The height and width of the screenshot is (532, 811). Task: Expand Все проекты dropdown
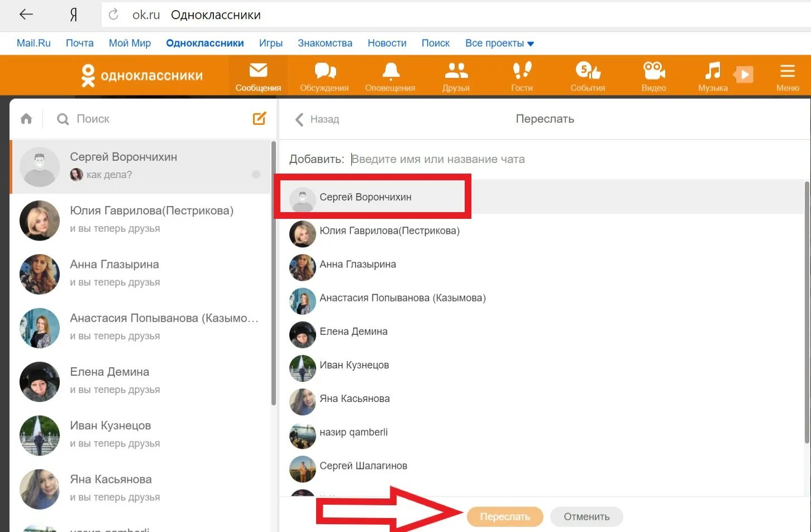click(x=499, y=43)
